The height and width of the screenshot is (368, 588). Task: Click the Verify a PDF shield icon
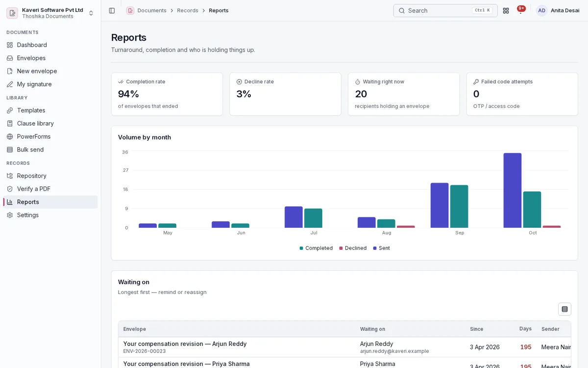click(x=10, y=189)
